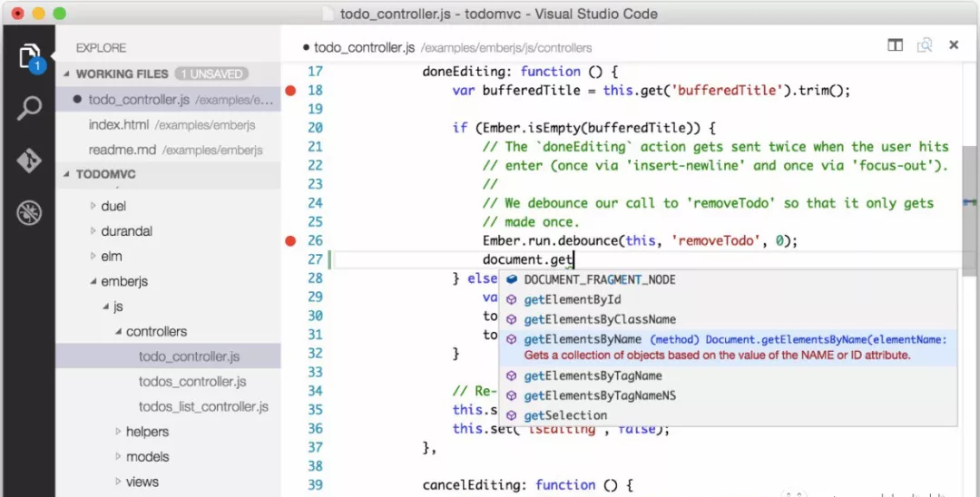Image resolution: width=980 pixels, height=497 pixels.
Task: Click line number 17 in the gutter
Action: coord(315,72)
